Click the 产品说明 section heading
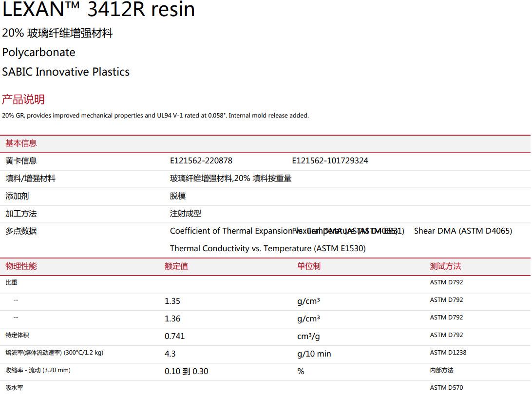Image resolution: width=532 pixels, height=398 pixels. [23, 99]
